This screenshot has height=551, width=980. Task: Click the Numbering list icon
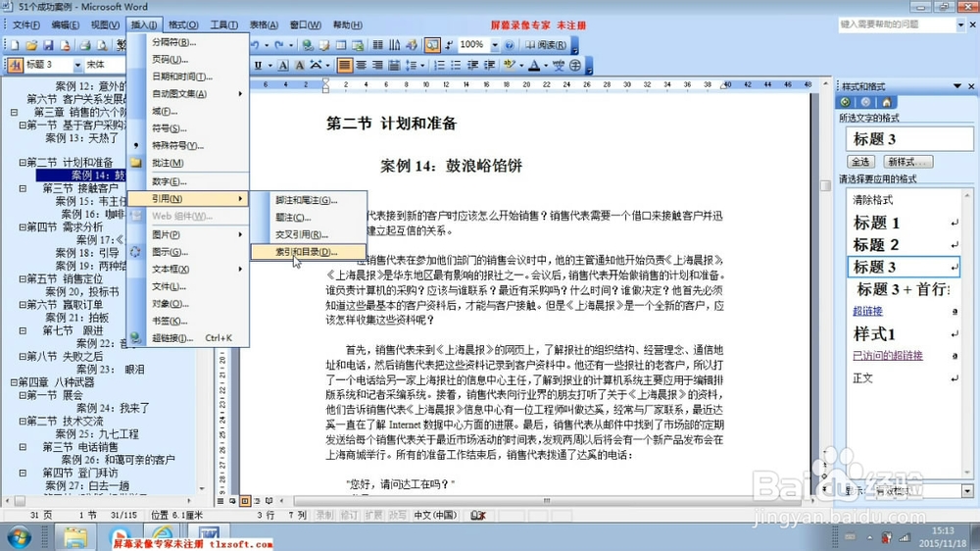pos(439,65)
